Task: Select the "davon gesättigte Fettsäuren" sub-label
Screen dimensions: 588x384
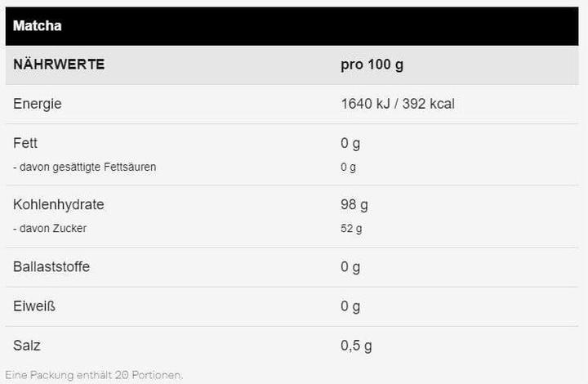Action: point(85,167)
